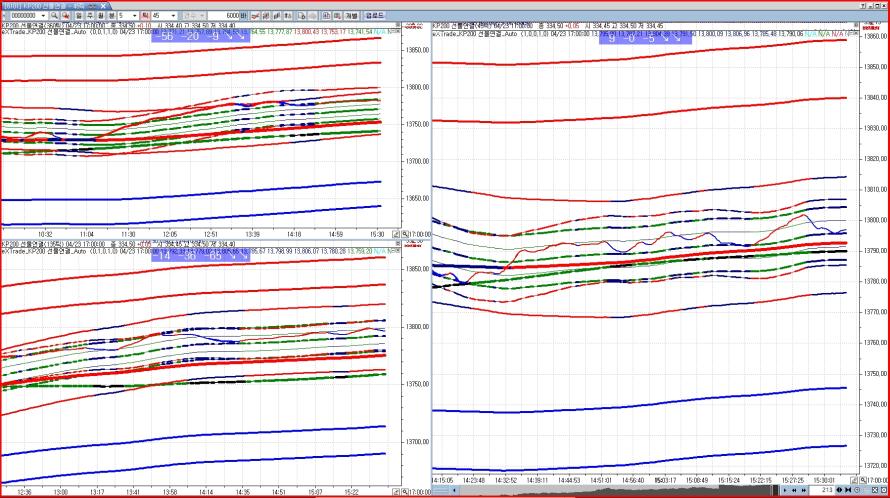Click the 개별 button in the toolbar
Image resolution: width=890 pixels, height=498 pixels.
click(x=352, y=16)
